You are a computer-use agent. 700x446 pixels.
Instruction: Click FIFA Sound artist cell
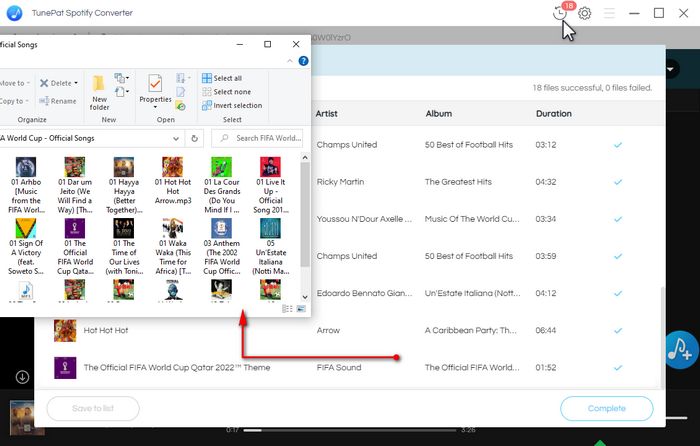(339, 367)
